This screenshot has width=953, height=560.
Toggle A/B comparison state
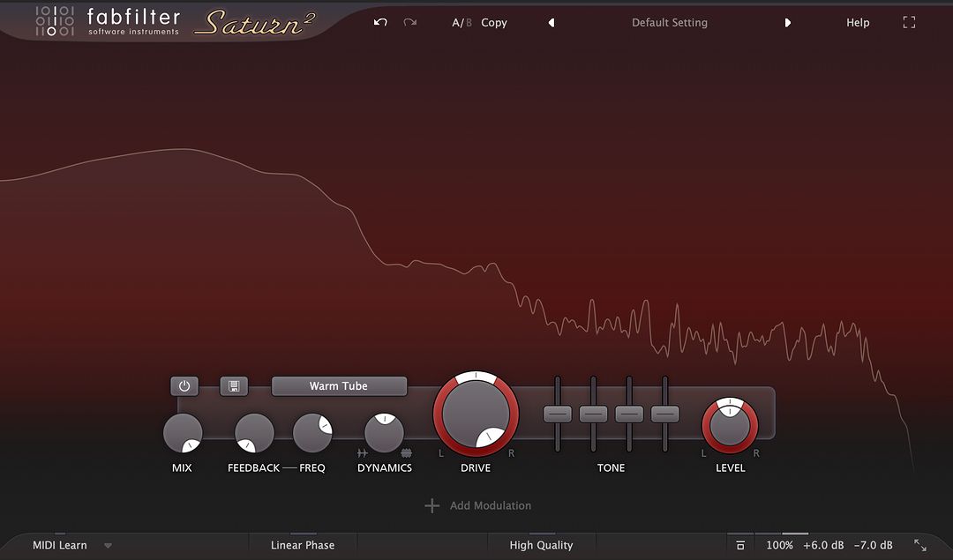(x=461, y=23)
